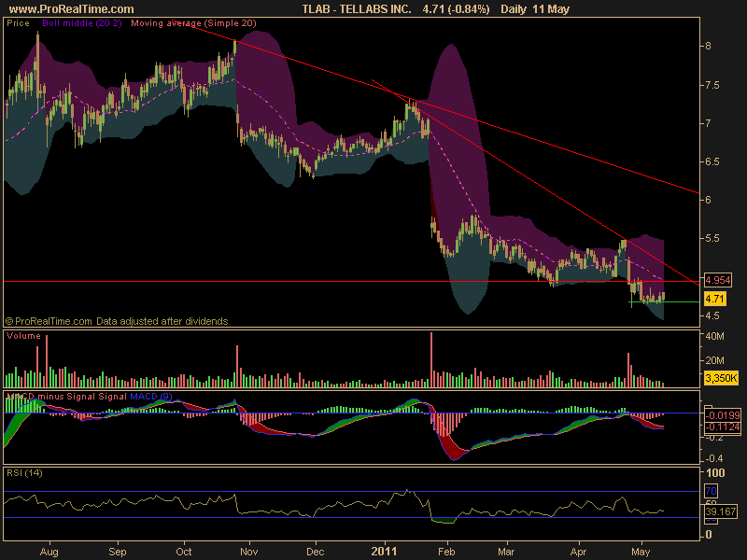The image size is (747, 560).
Task: Click the 6 price axis label
Action: 709,200
